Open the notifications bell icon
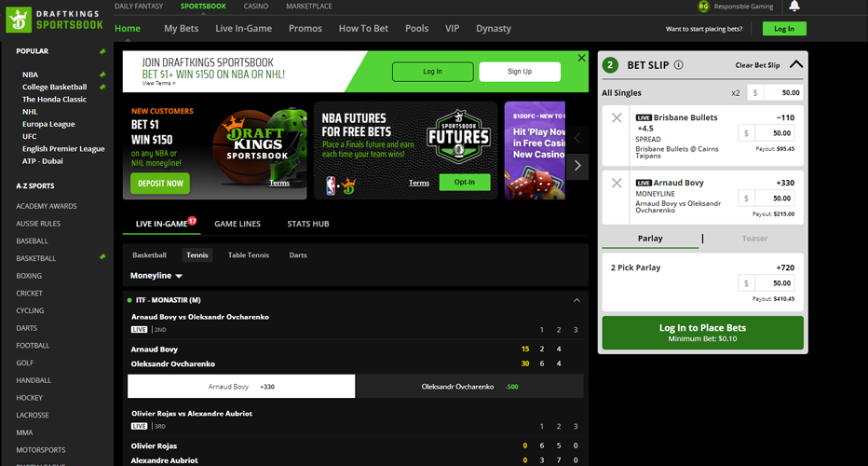The height and width of the screenshot is (466, 868). tap(793, 7)
